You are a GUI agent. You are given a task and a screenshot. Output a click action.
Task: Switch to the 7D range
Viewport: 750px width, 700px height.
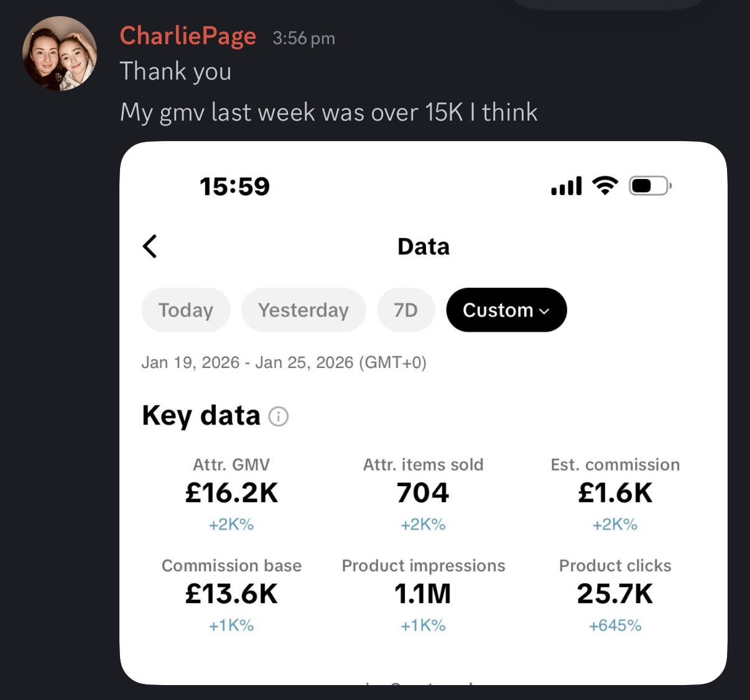pos(405,310)
